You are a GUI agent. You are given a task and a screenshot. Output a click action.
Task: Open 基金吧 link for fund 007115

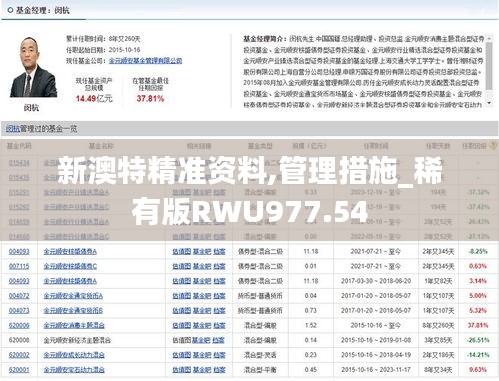click(202, 266)
